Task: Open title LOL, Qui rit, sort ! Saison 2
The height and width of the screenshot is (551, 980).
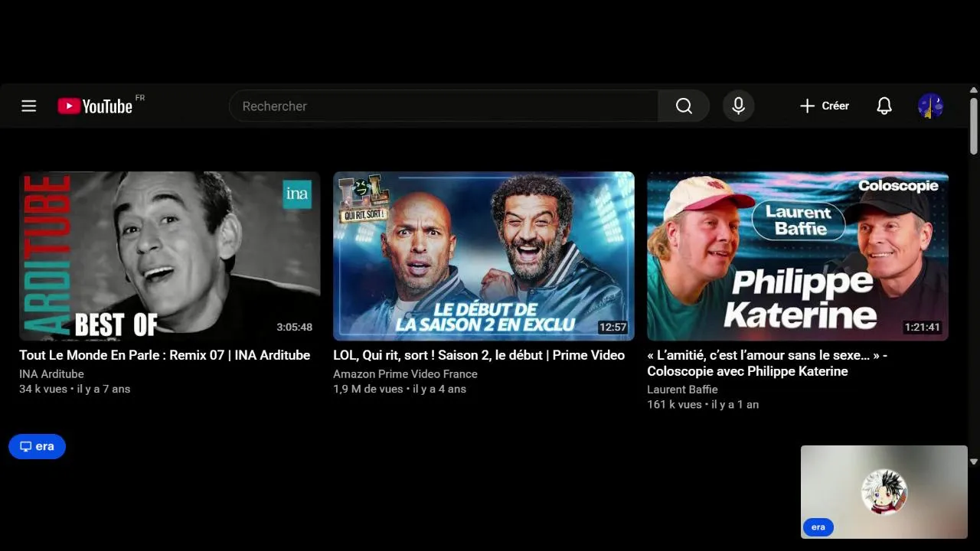Action: [x=479, y=355]
